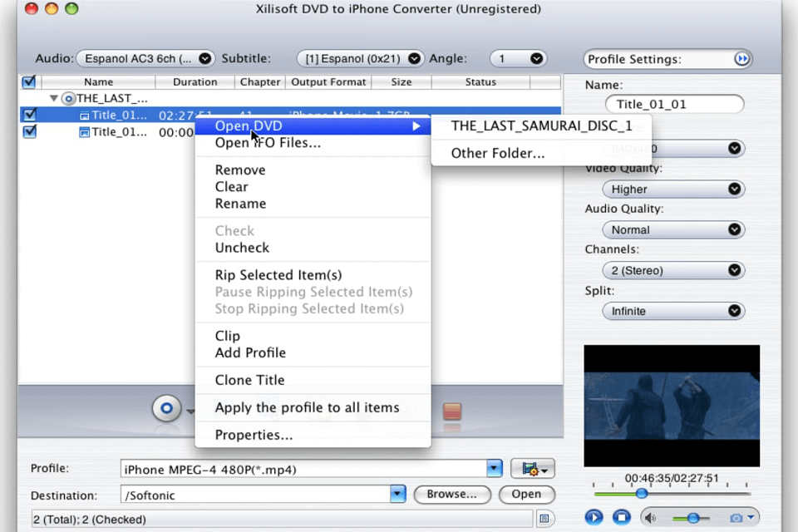The height and width of the screenshot is (532, 798).
Task: Click the Browse button for destination
Action: [452, 495]
